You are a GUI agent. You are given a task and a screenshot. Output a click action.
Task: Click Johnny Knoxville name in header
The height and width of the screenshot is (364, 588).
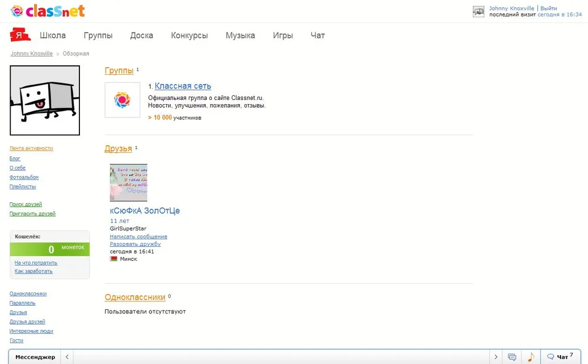512,8
